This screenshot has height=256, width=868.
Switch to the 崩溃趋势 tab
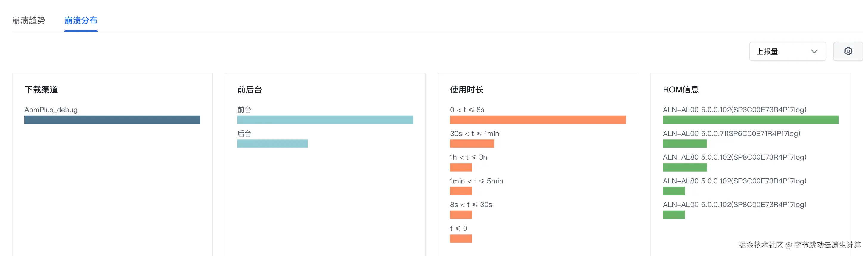tap(29, 21)
